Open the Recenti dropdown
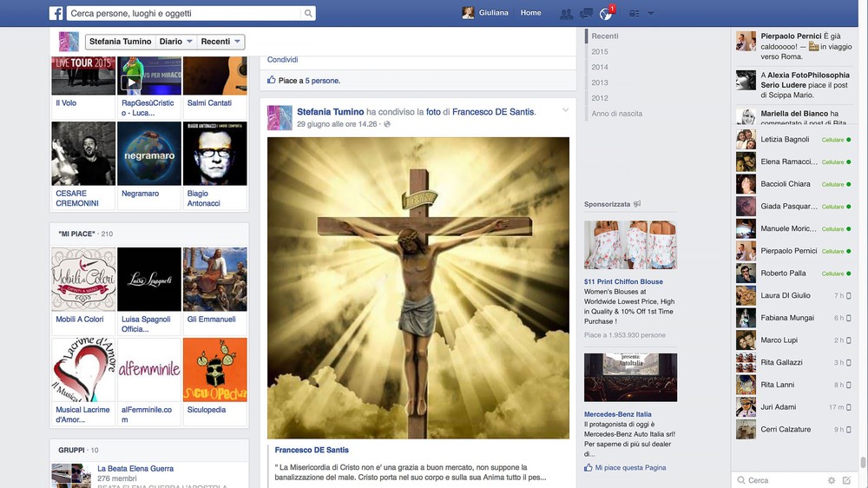The width and height of the screenshot is (868, 488). click(220, 42)
